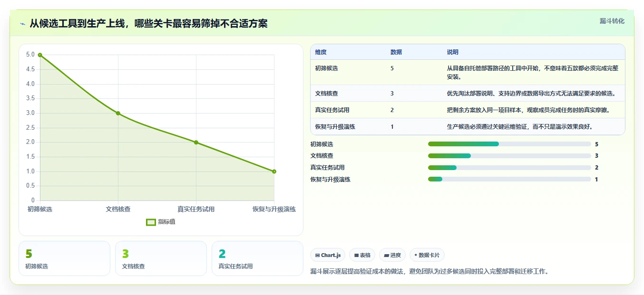This screenshot has height=295, width=644.
Task: Click the value 5 beside 初筛候选 progress
Action: [x=596, y=144]
